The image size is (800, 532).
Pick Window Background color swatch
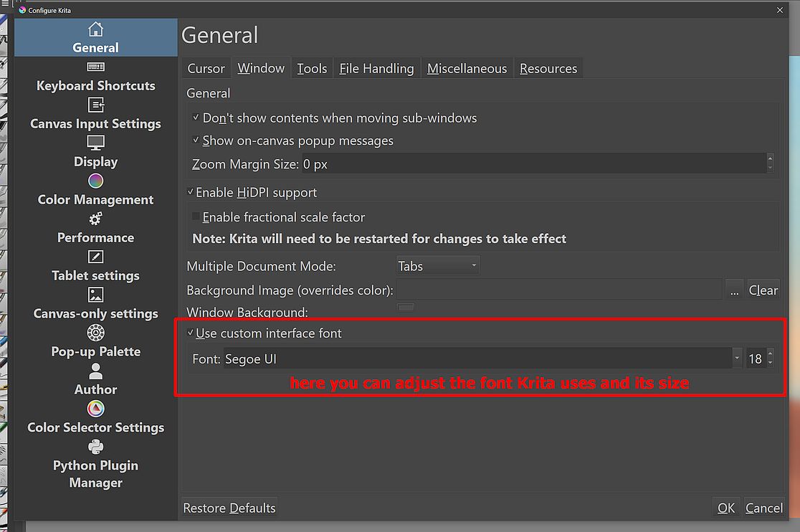[x=406, y=307]
